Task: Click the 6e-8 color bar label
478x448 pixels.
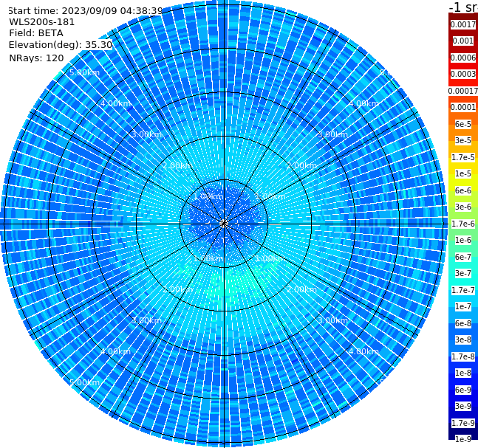Action: 463,323
